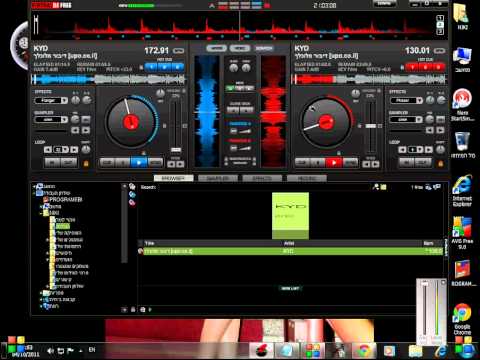Select highlighted KYD track row
Viewport: 480px width, 360px height.
290,251
